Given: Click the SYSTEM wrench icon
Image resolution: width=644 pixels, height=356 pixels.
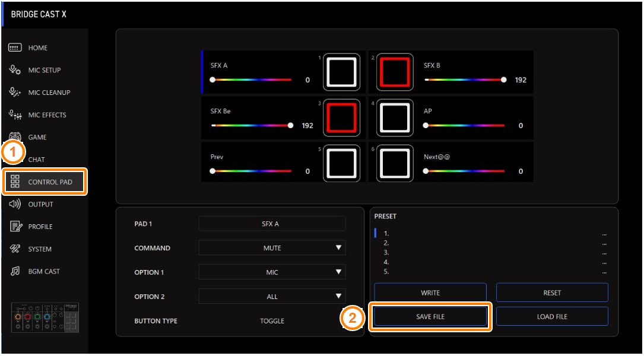Looking at the screenshot, I should (15, 249).
